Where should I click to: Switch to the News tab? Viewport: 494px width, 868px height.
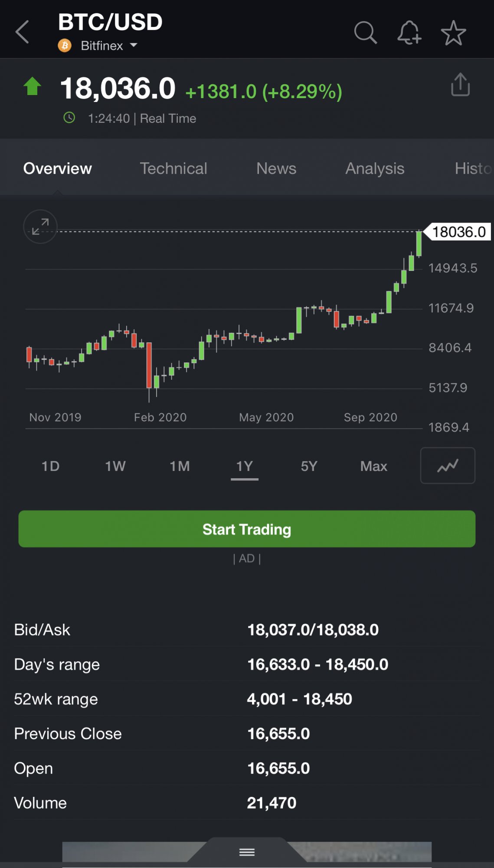pos(276,168)
